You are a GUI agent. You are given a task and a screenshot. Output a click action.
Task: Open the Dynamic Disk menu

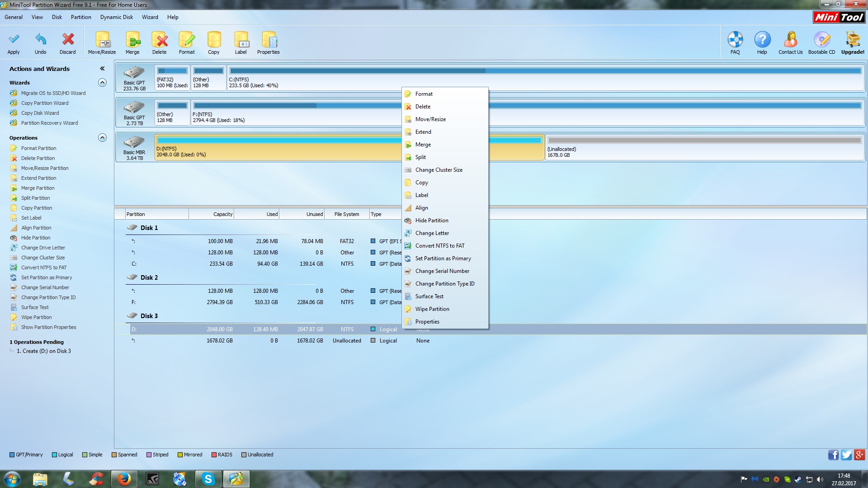click(116, 17)
